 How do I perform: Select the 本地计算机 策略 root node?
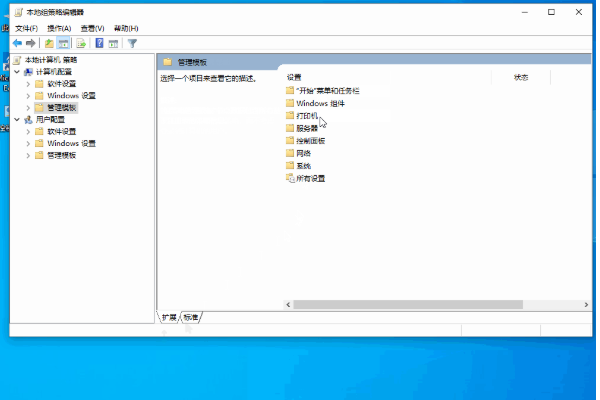[x=51, y=60]
